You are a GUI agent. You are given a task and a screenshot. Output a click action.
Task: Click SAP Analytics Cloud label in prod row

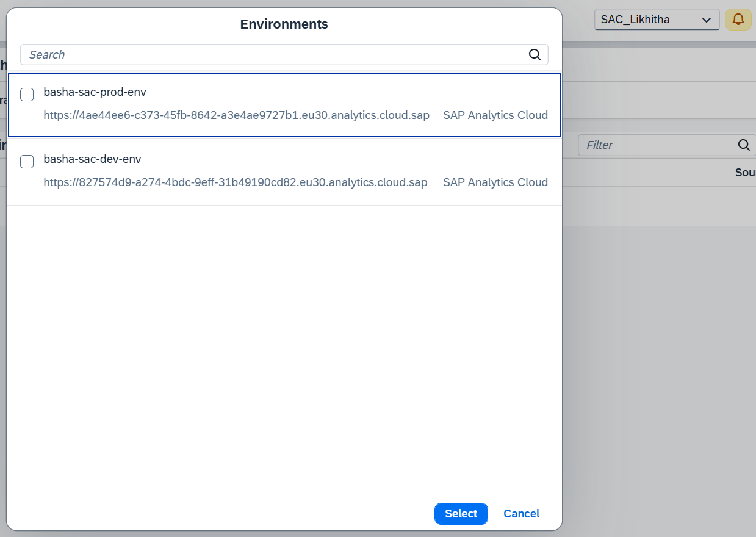pyautogui.click(x=495, y=115)
